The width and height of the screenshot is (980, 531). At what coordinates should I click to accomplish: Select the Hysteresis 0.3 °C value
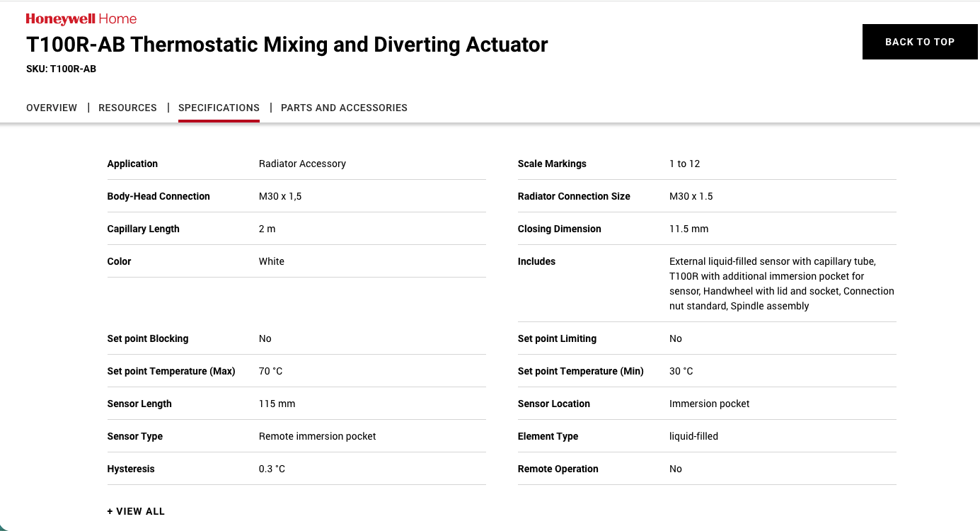pos(272,469)
